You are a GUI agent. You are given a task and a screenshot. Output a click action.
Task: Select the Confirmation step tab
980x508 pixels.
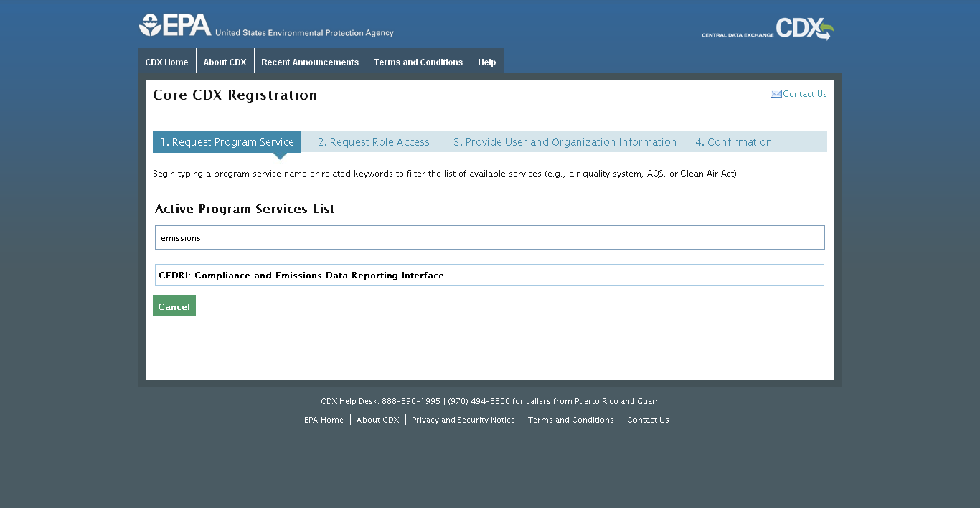(x=733, y=141)
